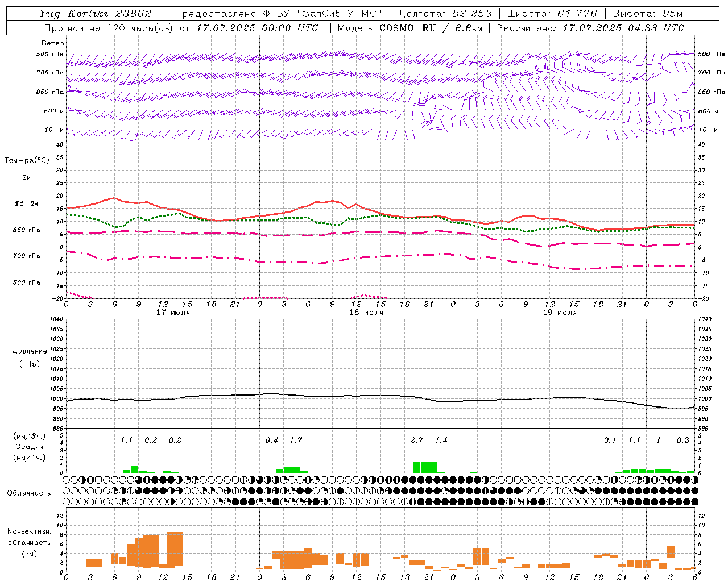The image size is (728, 582).
Task: Click the 2.7 precipitation amount
Action: [417, 440]
